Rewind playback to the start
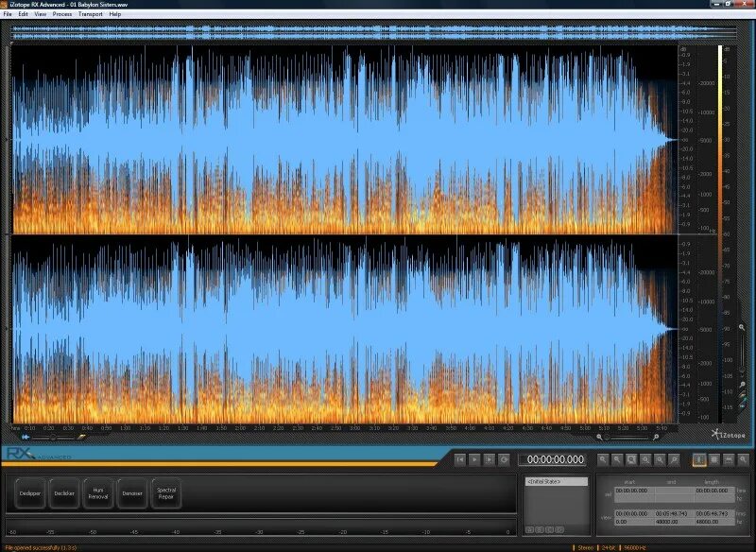This screenshot has height=552, width=756. tap(460, 459)
